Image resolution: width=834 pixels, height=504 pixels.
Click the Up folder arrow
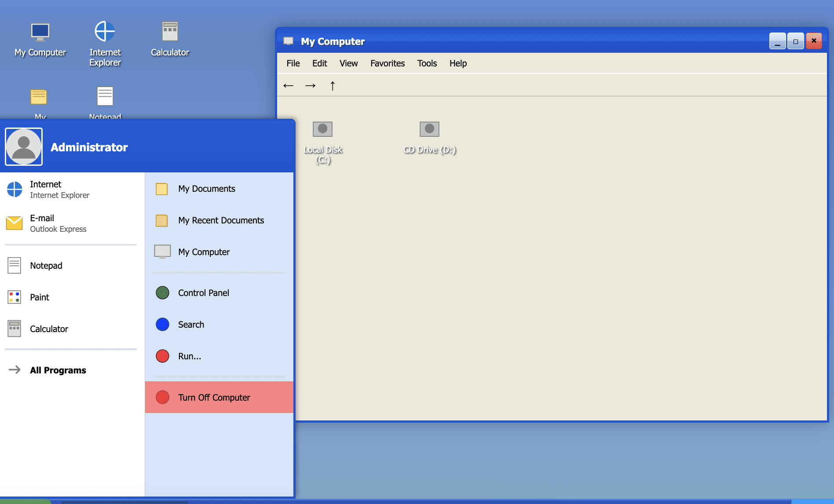coord(333,85)
